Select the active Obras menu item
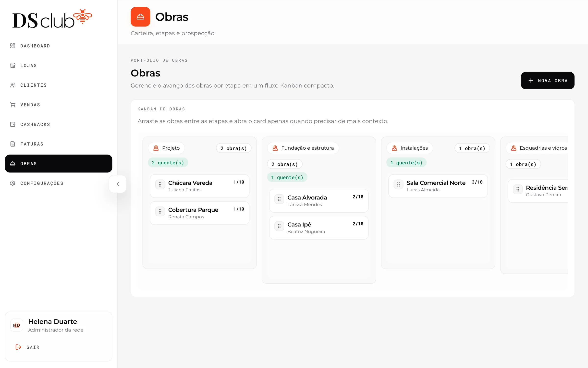The image size is (588, 368). click(x=59, y=164)
